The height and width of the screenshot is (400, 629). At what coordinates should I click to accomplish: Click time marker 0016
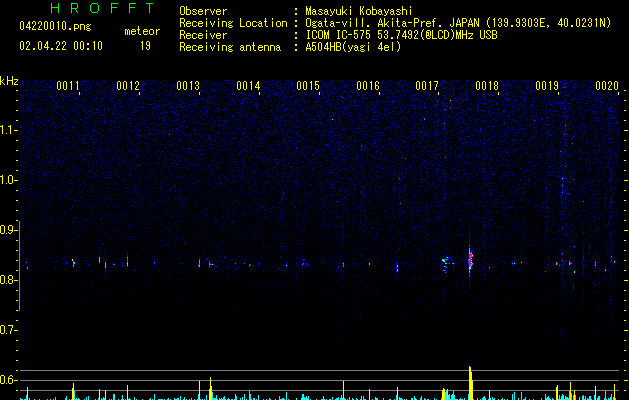point(368,86)
